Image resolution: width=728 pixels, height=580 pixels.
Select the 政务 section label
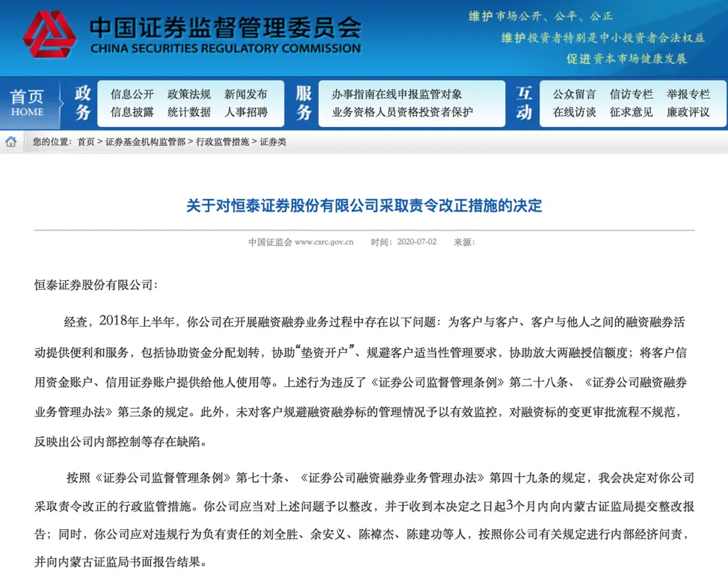pos(83,102)
